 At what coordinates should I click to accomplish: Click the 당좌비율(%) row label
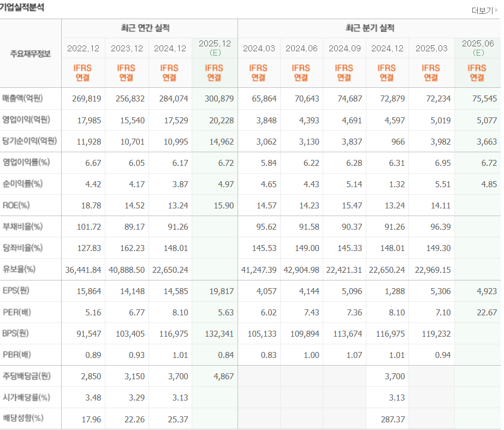pyautogui.click(x=22, y=248)
